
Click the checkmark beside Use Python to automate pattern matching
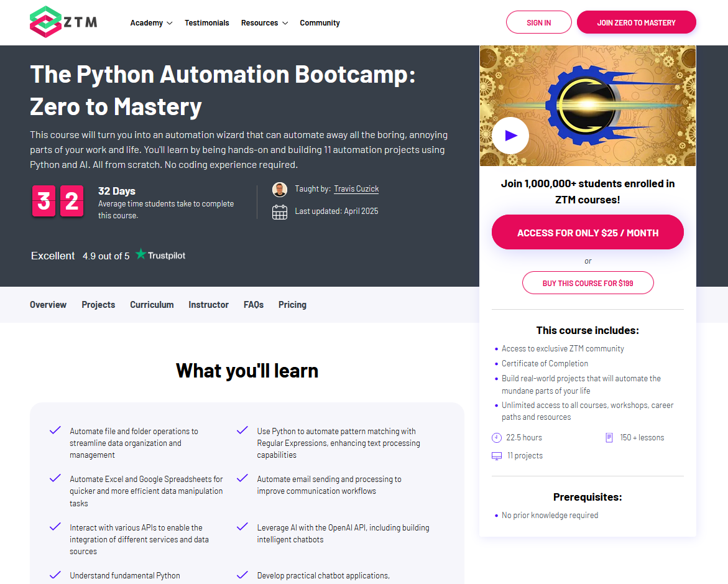pyautogui.click(x=242, y=430)
